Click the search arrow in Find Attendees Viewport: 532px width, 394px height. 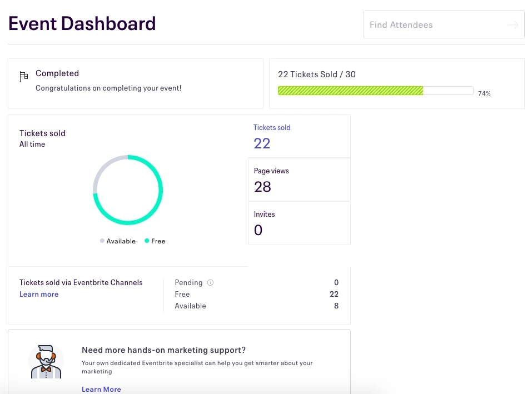coord(513,24)
